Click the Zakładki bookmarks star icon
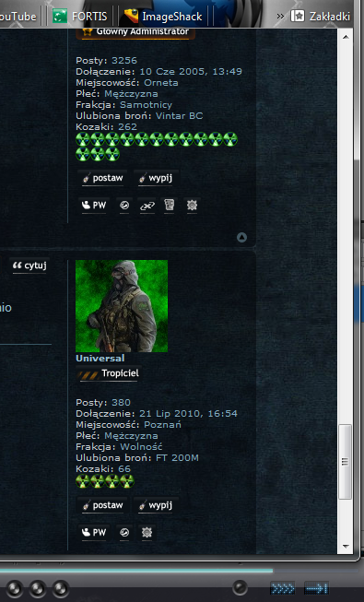This screenshot has height=602, width=364. pos(298,16)
